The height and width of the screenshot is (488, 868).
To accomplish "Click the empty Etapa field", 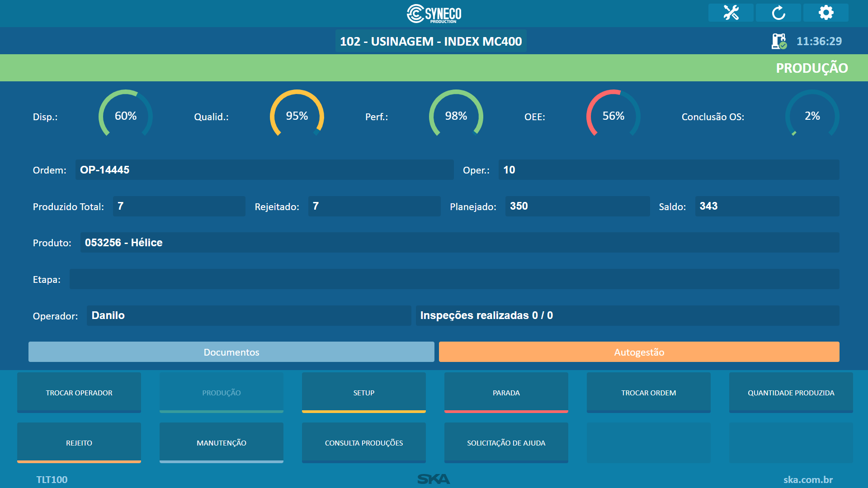I will click(x=454, y=279).
